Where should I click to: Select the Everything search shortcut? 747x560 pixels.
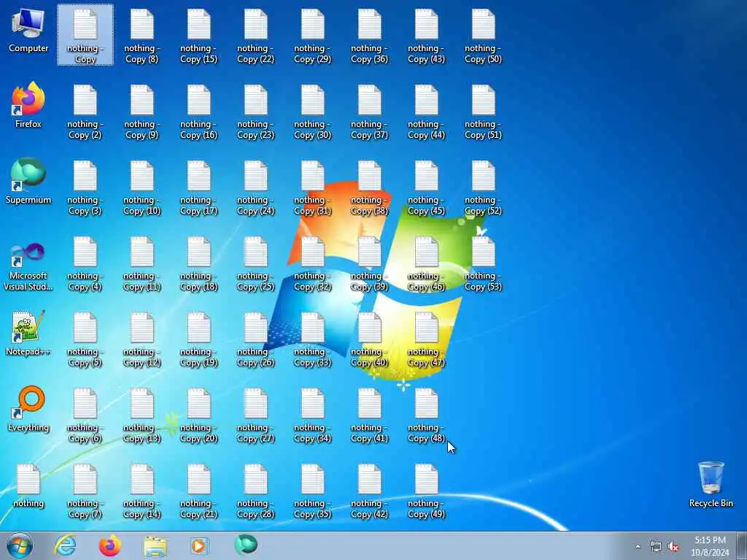28,410
